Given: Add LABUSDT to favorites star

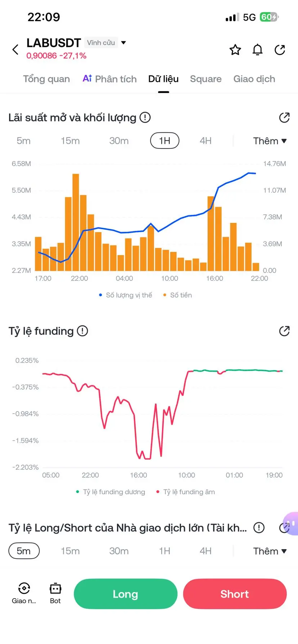Looking at the screenshot, I should click(235, 50).
